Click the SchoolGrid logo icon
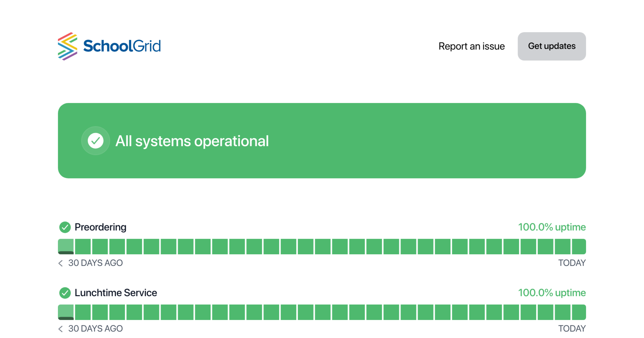This screenshot has width=644, height=338. point(68,46)
